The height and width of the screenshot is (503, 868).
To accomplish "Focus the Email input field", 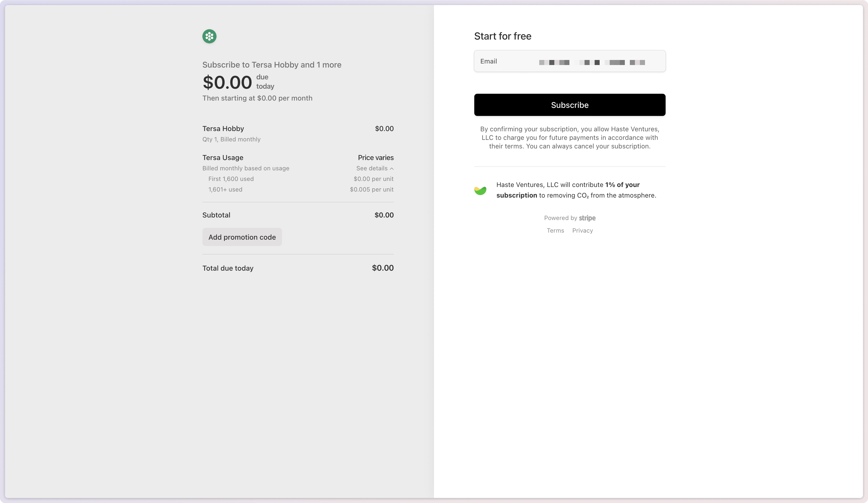I will 570,61.
